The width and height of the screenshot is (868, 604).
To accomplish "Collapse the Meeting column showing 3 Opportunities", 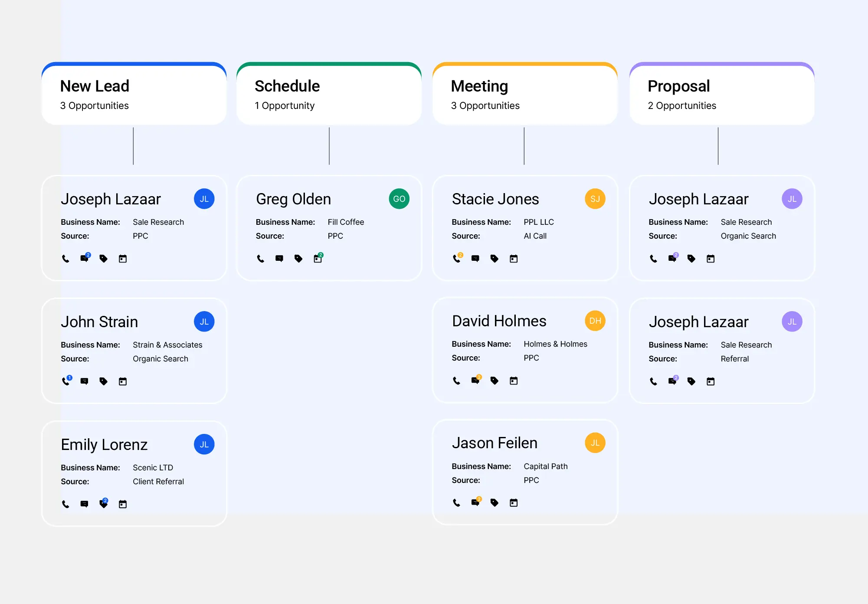I will [525, 92].
